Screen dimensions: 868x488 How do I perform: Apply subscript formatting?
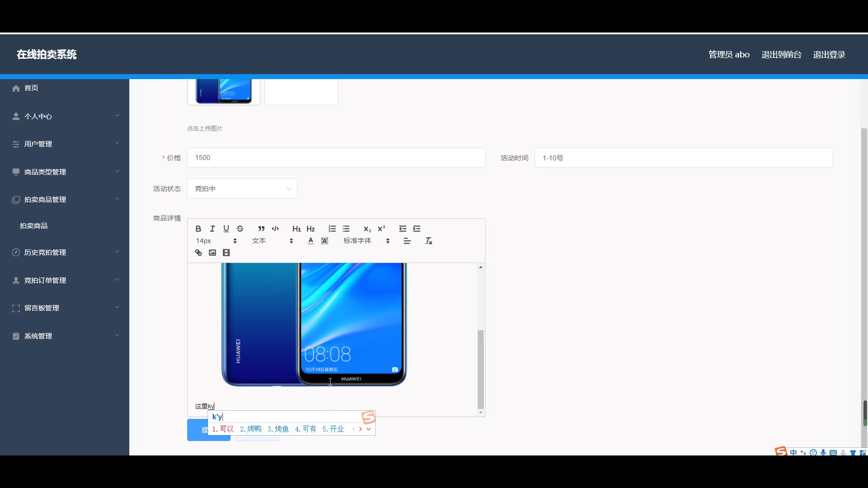pos(367,229)
